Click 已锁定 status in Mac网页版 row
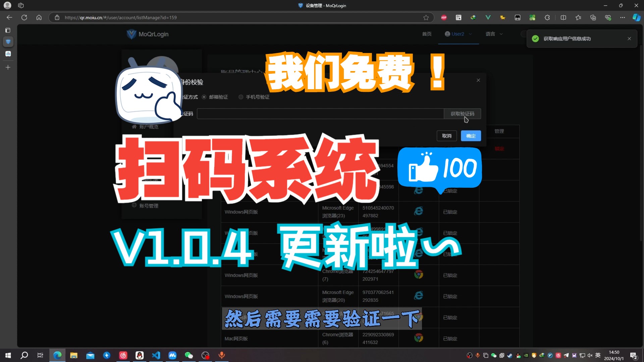644x362 pixels. pos(450,339)
